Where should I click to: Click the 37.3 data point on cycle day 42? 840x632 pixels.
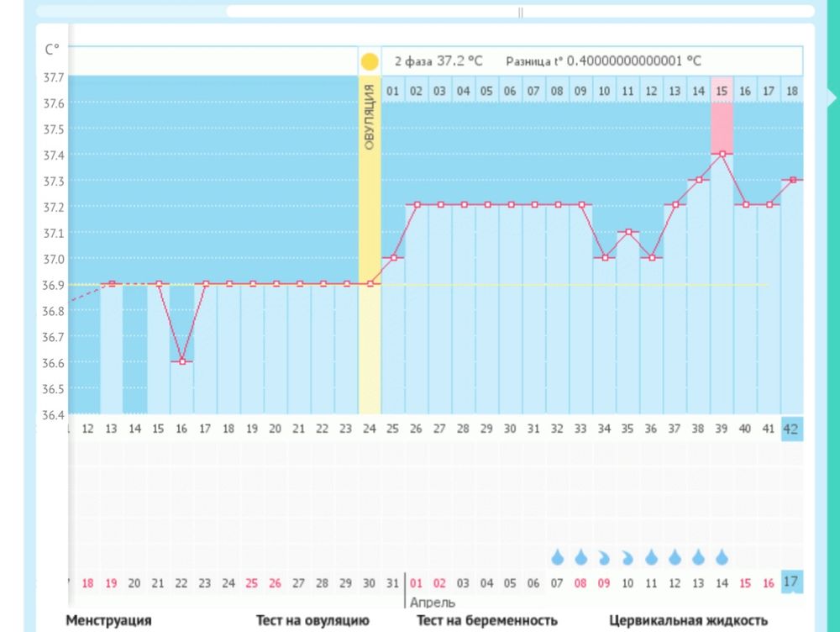coord(793,180)
